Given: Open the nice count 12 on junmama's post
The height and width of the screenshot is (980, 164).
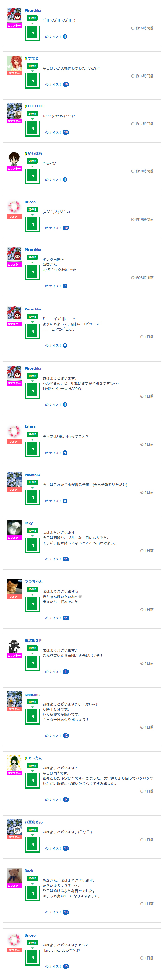Looking at the screenshot, I should [x=66, y=736].
